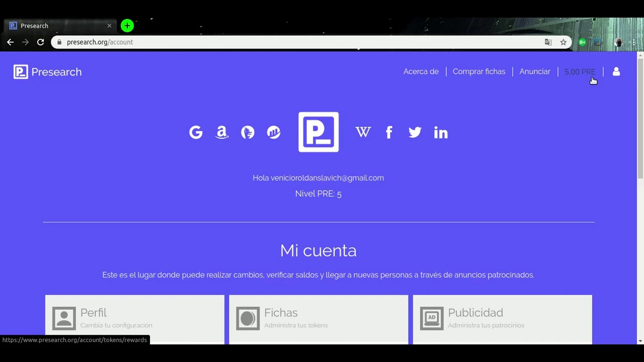The width and height of the screenshot is (644, 362).
Task: Select the Amazon search provider icon
Action: 222,132
